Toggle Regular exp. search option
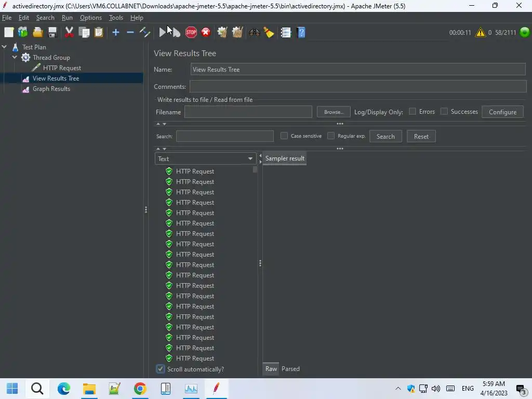 click(331, 136)
